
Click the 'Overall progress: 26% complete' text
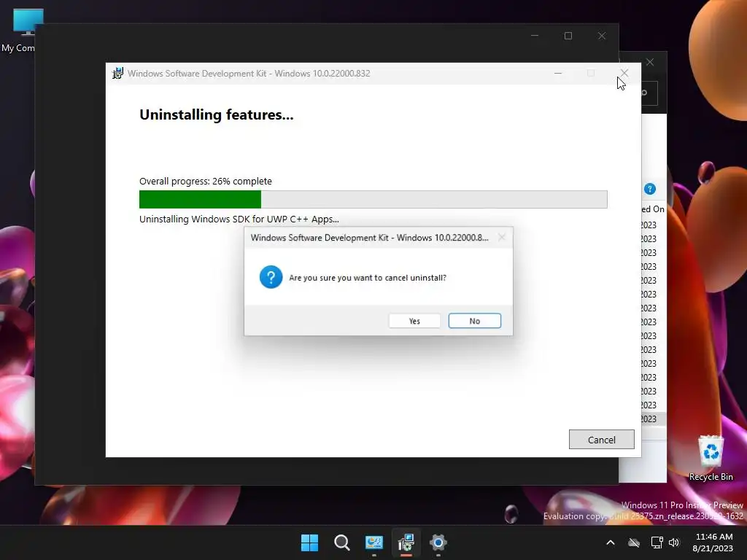click(205, 181)
